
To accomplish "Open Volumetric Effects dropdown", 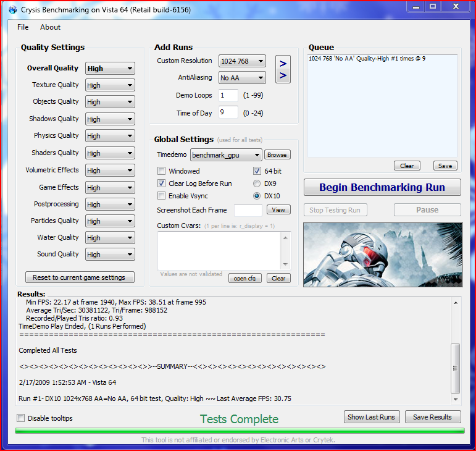I will coord(110,171).
